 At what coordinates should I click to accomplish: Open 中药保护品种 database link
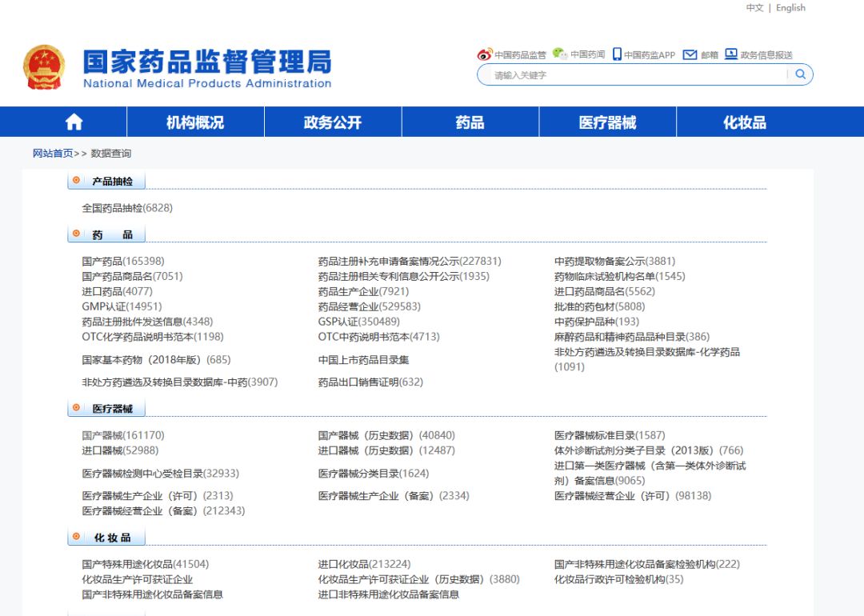click(596, 322)
